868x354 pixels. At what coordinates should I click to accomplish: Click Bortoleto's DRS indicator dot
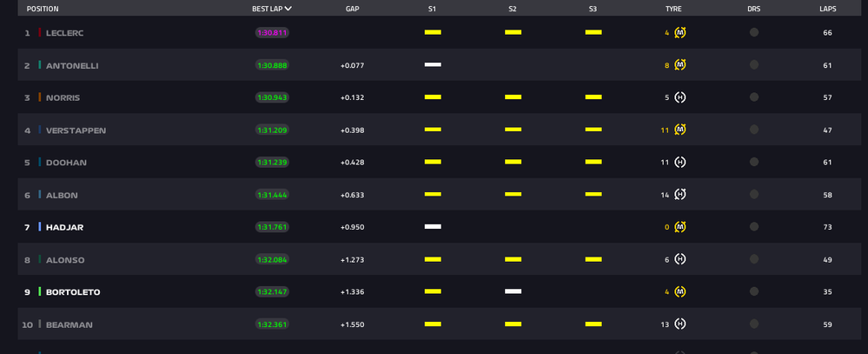tap(754, 291)
